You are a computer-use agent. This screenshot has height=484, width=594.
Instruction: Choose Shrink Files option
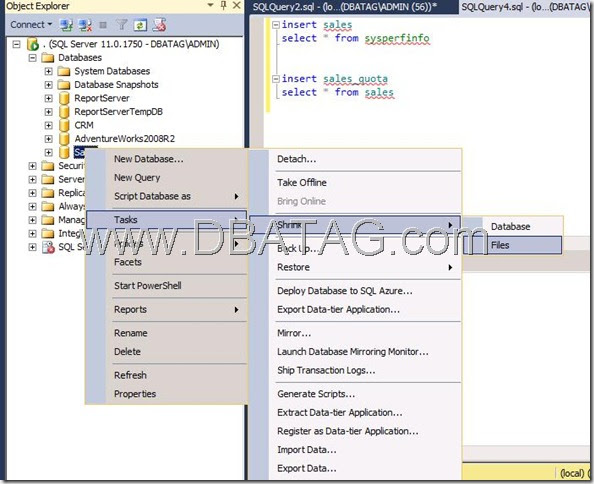(513, 245)
